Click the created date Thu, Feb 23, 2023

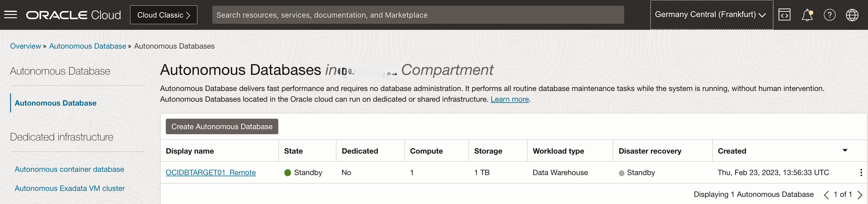pos(773,173)
